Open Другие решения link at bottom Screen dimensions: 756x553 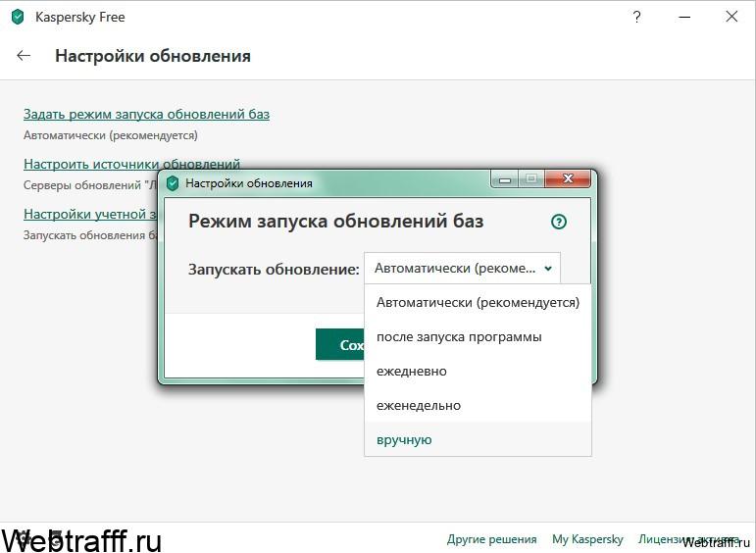pyautogui.click(x=492, y=539)
